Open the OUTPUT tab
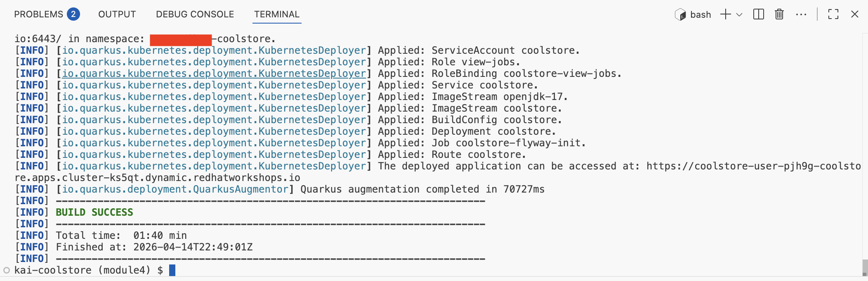The width and height of the screenshot is (868, 281). pyautogui.click(x=117, y=14)
